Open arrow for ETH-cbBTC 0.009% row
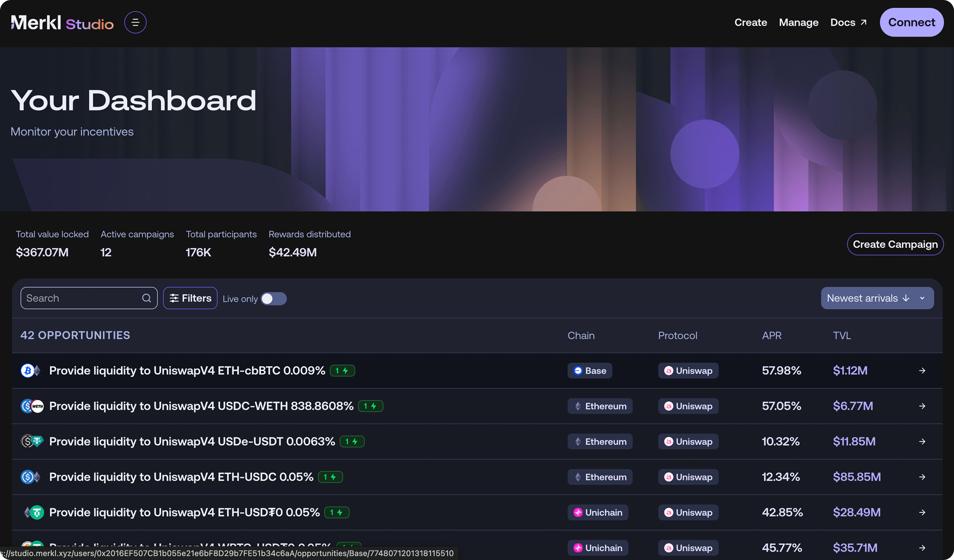 point(922,370)
